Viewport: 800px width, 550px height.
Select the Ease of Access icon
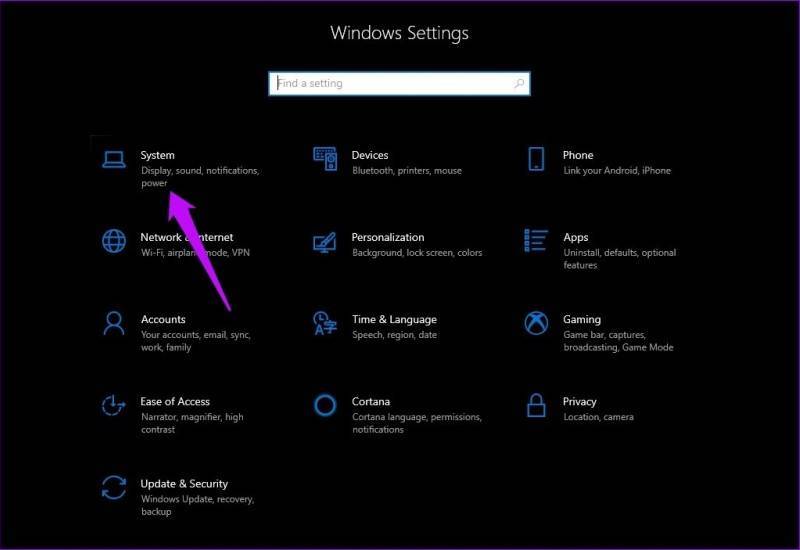pos(113,406)
